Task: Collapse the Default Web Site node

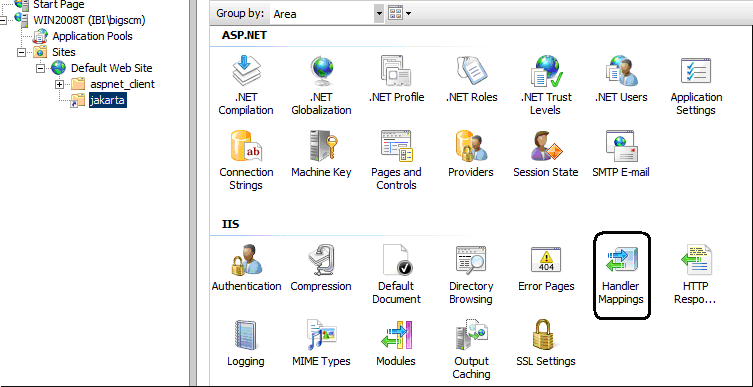Action: [41, 68]
